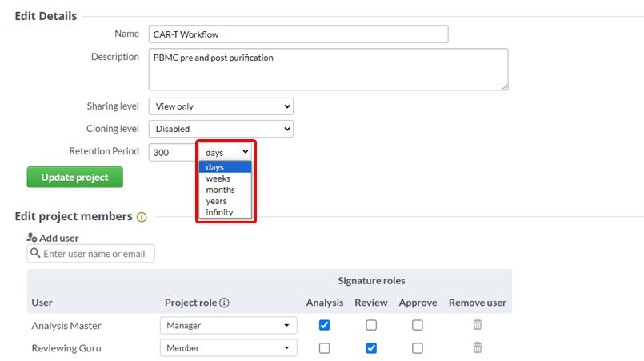Screen dimensions: 644x361
Task: Select infinity retention option
Action: 225,212
